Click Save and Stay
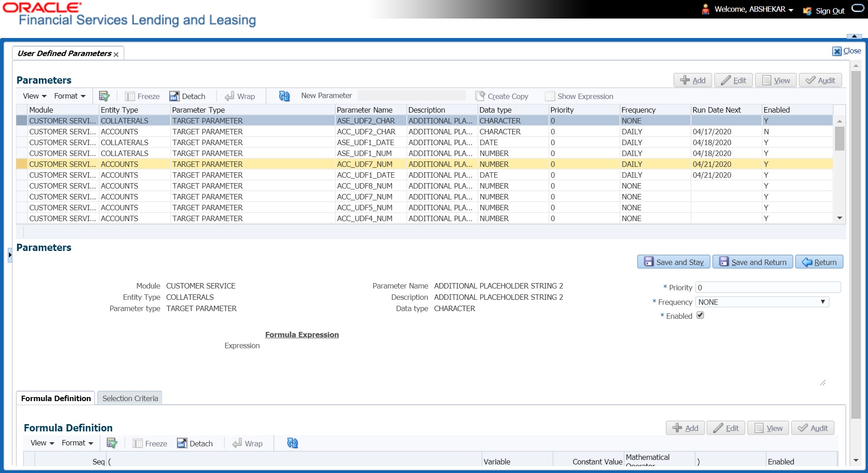868x473 pixels. click(674, 262)
